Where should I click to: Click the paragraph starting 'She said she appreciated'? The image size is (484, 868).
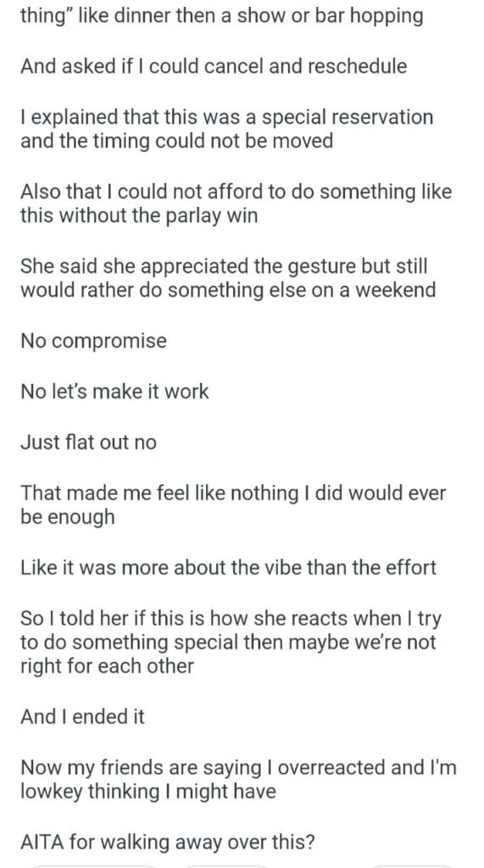(x=228, y=278)
